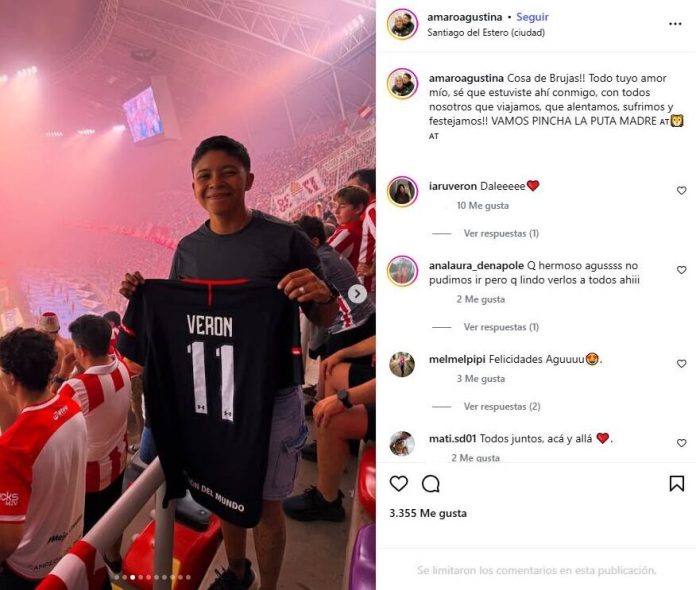
Task: View the 3.355 Me gusta likes list
Action: tap(428, 514)
